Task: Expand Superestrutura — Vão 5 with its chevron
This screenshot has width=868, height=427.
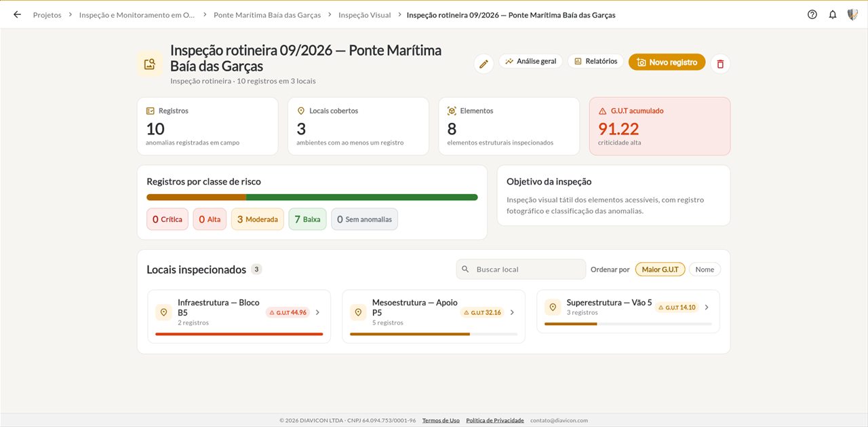Action: (x=707, y=308)
